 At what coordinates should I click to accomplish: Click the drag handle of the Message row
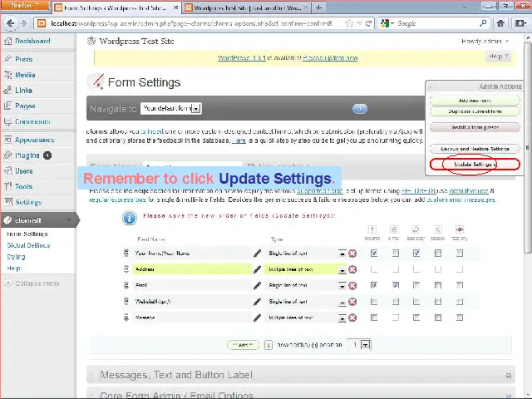[x=126, y=318]
